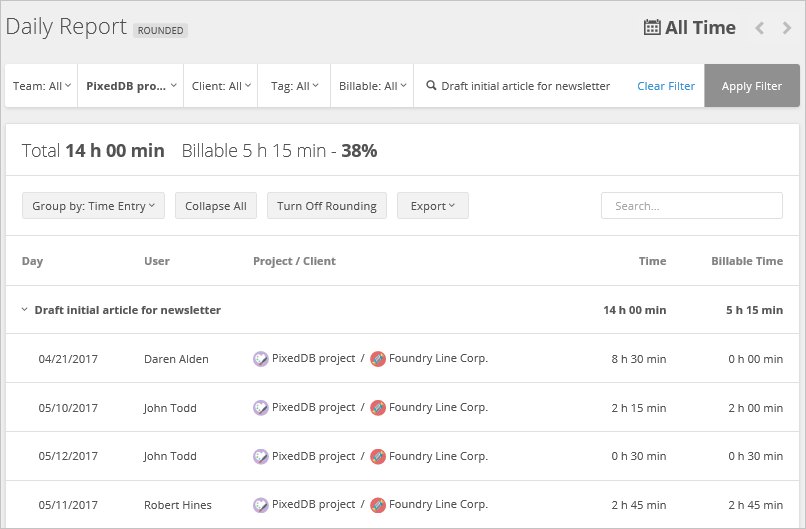This screenshot has height=529, width=806.
Task: Click the date 05/10/2017
Action: click(x=68, y=408)
